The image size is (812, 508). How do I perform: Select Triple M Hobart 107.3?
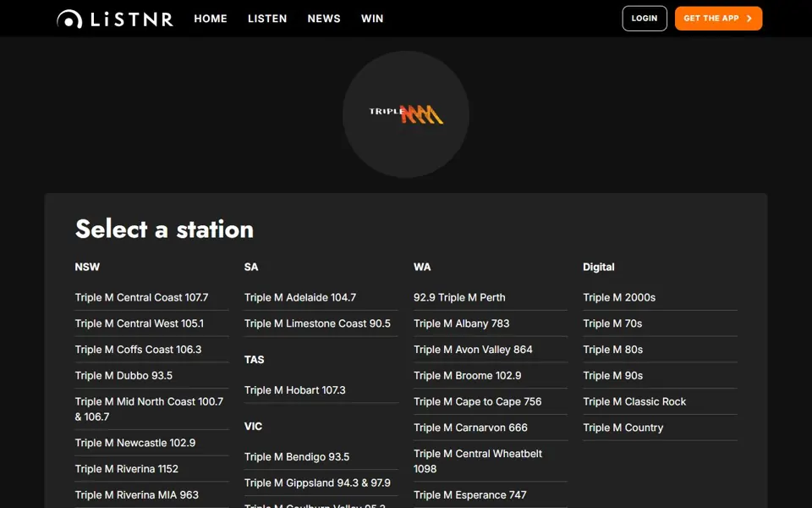click(294, 389)
